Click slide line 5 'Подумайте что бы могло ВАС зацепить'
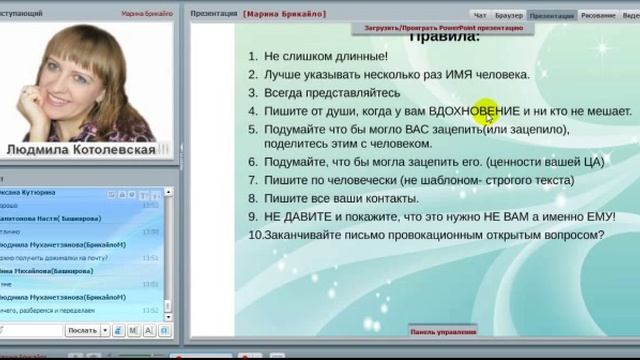Image resolution: width=640 pixels, height=360 pixels. coord(416,136)
